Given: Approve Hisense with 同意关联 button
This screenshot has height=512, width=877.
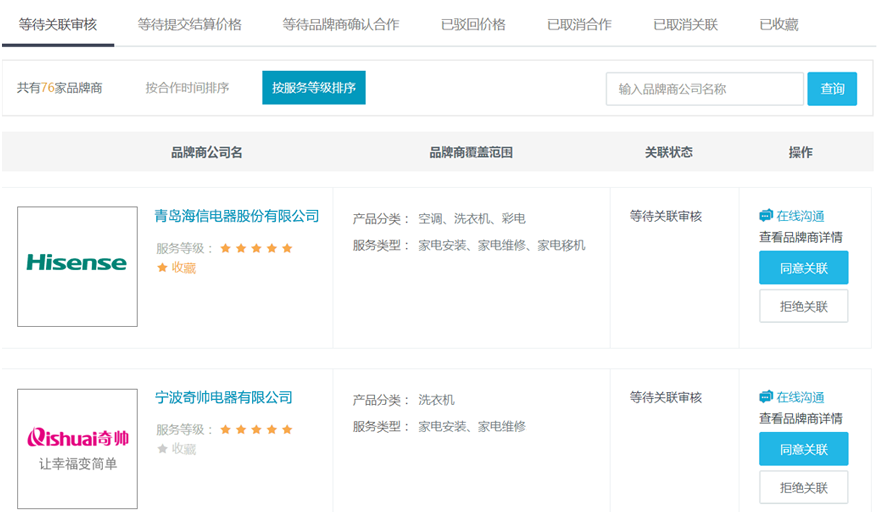Looking at the screenshot, I should (x=803, y=268).
